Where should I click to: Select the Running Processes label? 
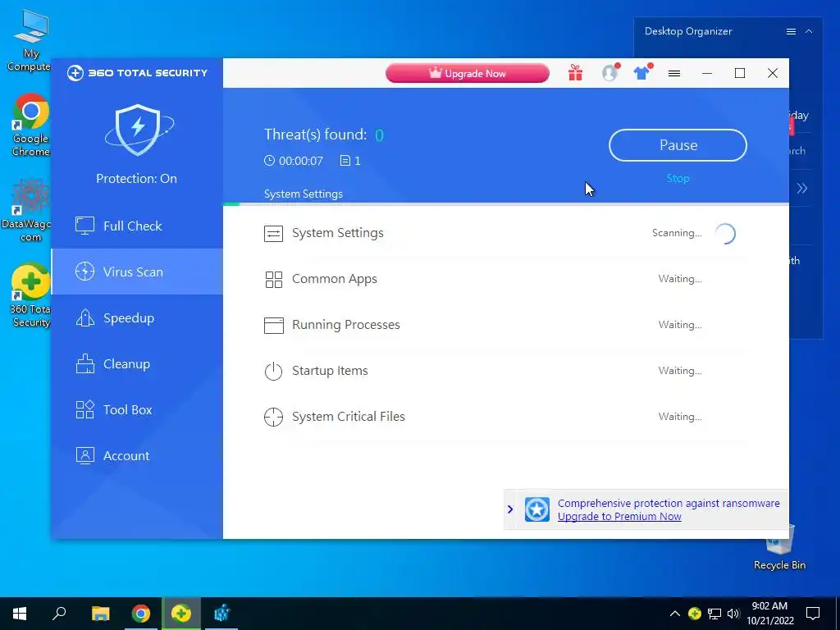345,325
